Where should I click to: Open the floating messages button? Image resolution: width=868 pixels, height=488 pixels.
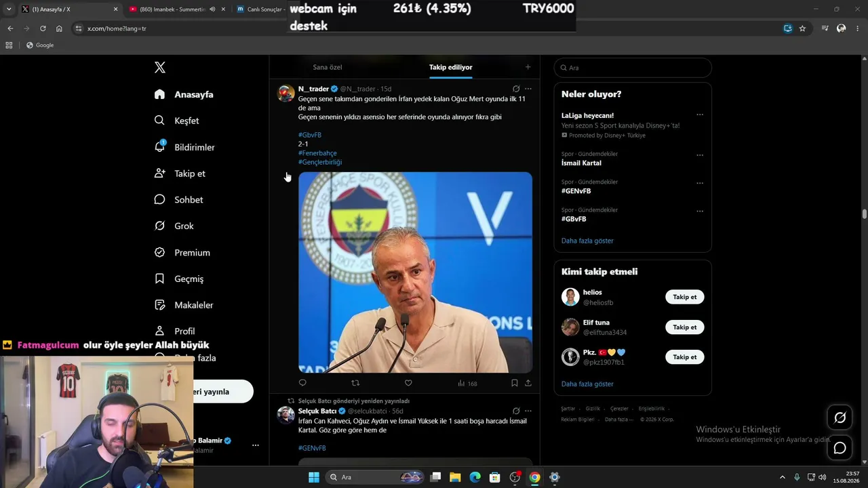(840, 448)
